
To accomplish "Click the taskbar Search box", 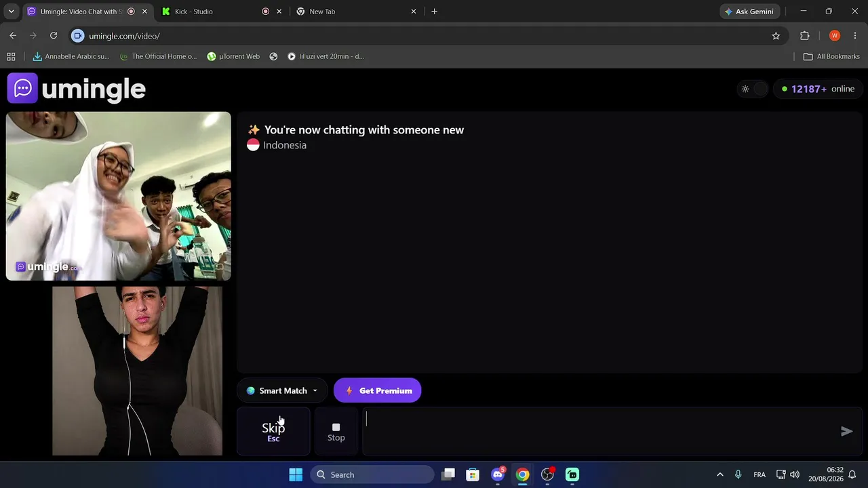I will click(372, 474).
